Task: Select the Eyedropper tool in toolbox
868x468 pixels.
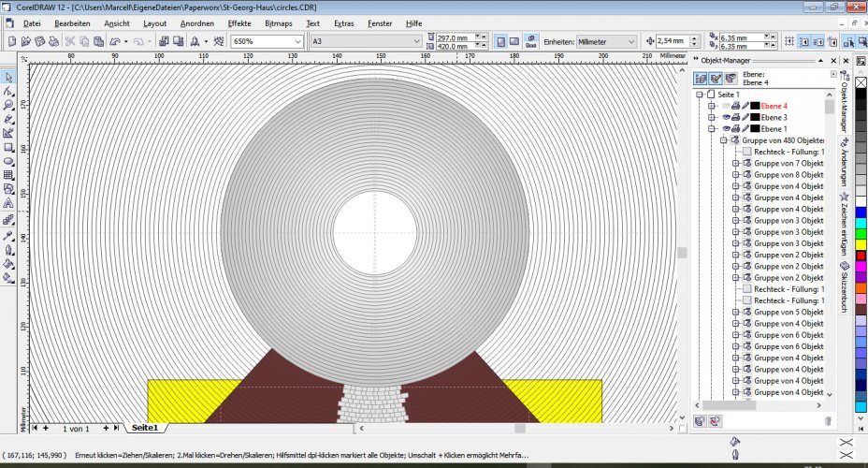Action: pos(8,236)
